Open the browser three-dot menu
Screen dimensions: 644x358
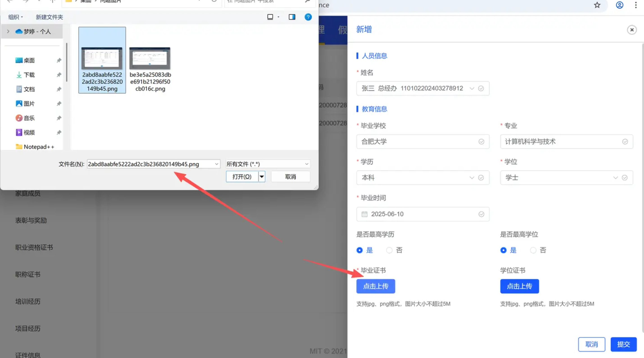click(x=636, y=5)
